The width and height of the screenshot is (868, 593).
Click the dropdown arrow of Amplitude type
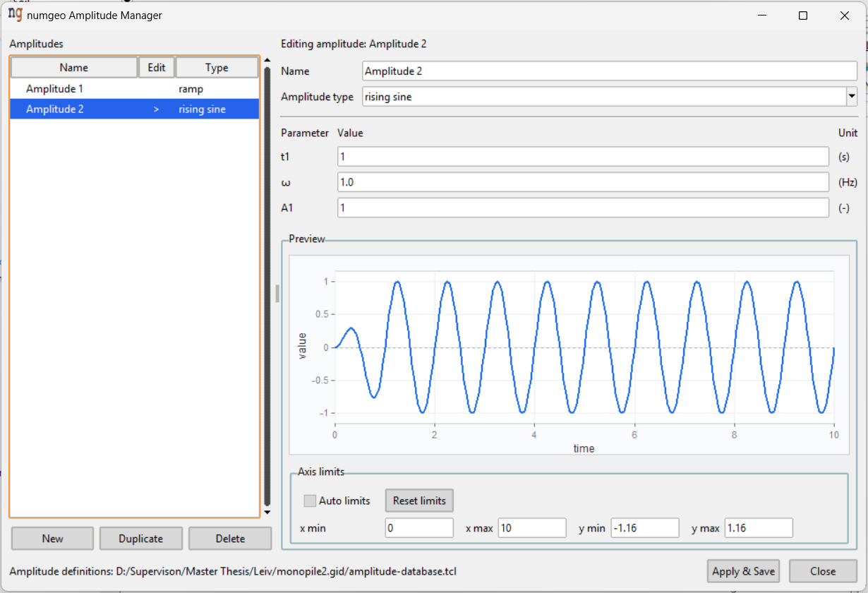pyautogui.click(x=851, y=97)
